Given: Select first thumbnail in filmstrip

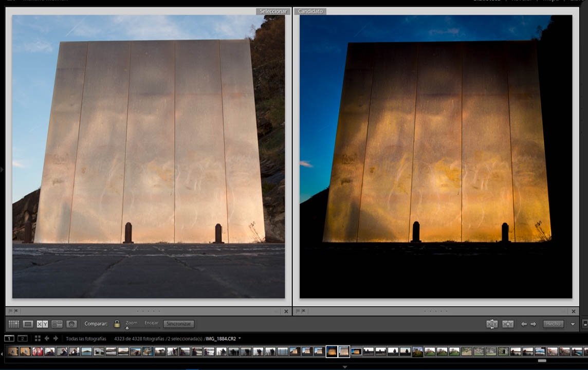Looking at the screenshot, I should [13, 351].
